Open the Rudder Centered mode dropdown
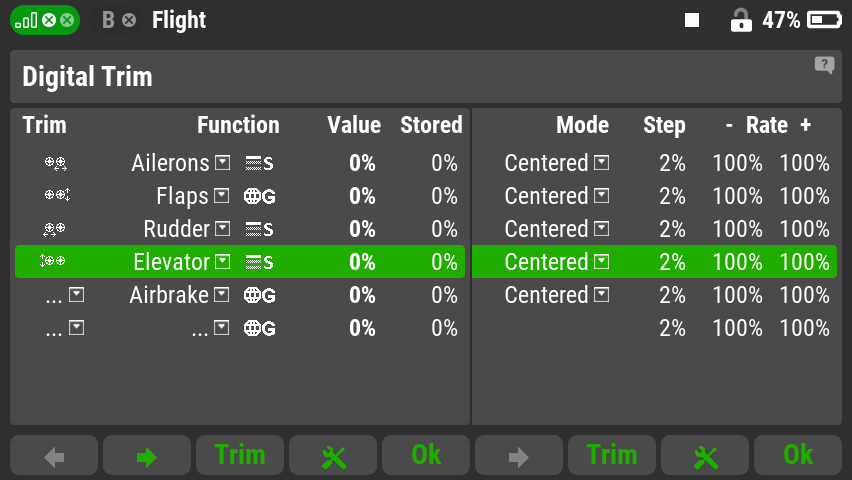The image size is (852, 480). click(601, 228)
